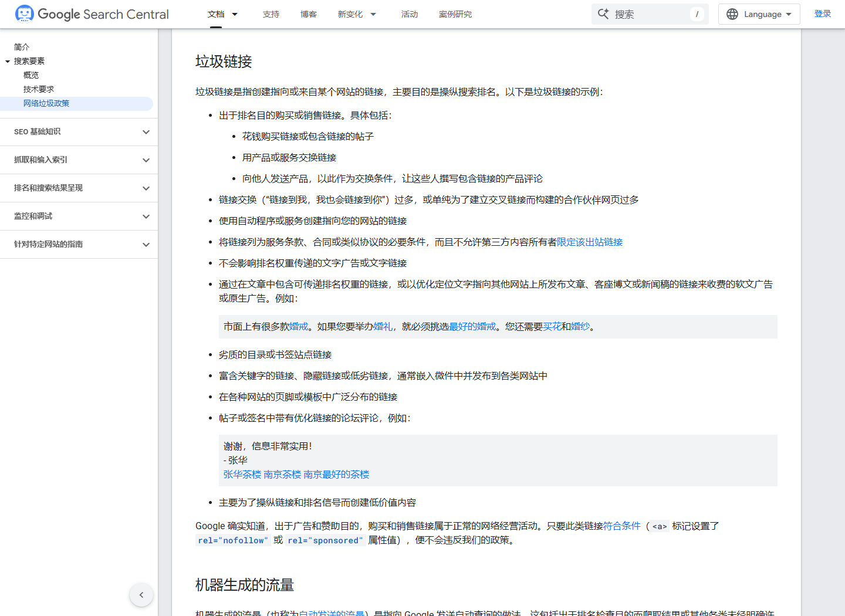Click the 垃圾链接 section heading
Screen dimensions: 845x616
[x=224, y=62]
